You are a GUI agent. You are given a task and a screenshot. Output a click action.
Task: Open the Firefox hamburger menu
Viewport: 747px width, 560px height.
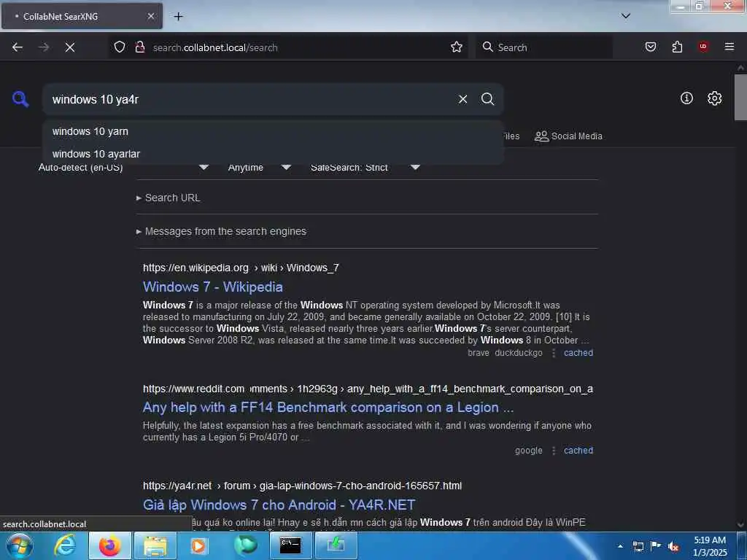(729, 47)
